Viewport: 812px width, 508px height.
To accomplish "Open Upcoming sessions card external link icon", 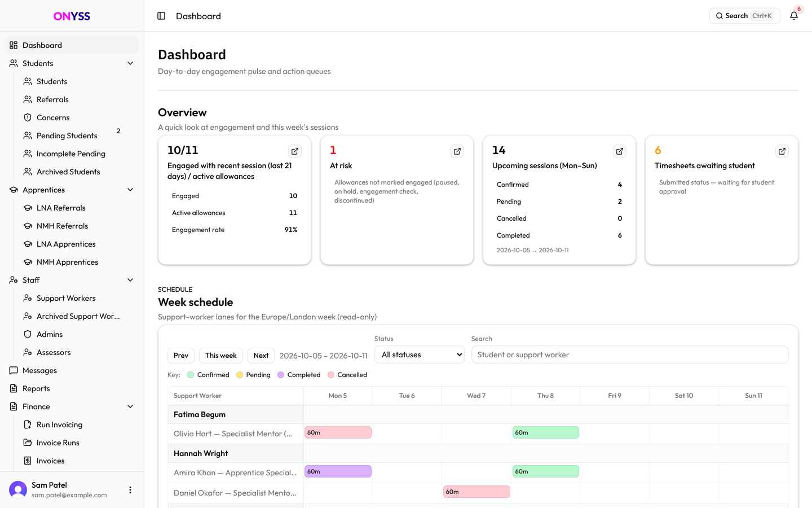I will pyautogui.click(x=620, y=151).
